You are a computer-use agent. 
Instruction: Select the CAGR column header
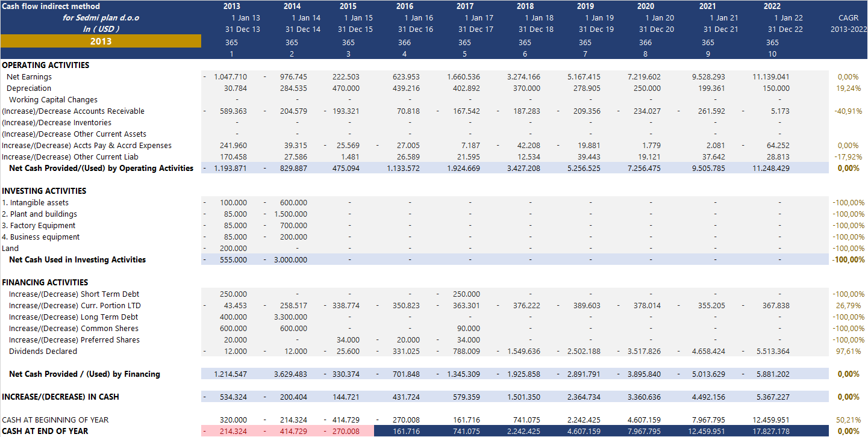coord(848,18)
